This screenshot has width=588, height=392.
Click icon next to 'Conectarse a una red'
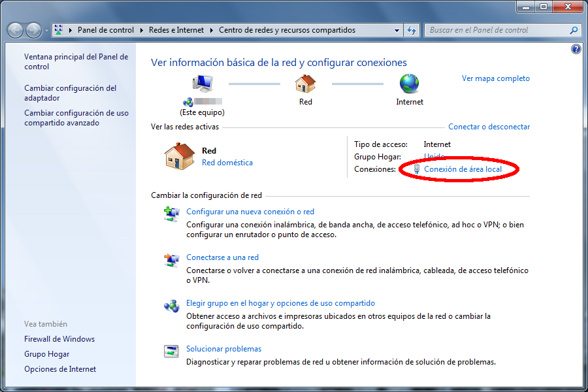171,260
